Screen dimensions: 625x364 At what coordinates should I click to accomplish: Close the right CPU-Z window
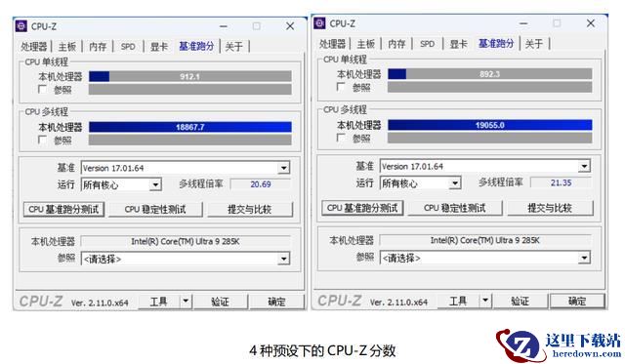tap(591, 23)
